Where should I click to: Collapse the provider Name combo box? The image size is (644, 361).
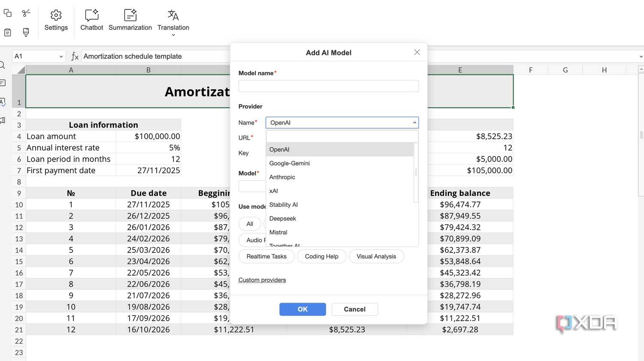(415, 123)
